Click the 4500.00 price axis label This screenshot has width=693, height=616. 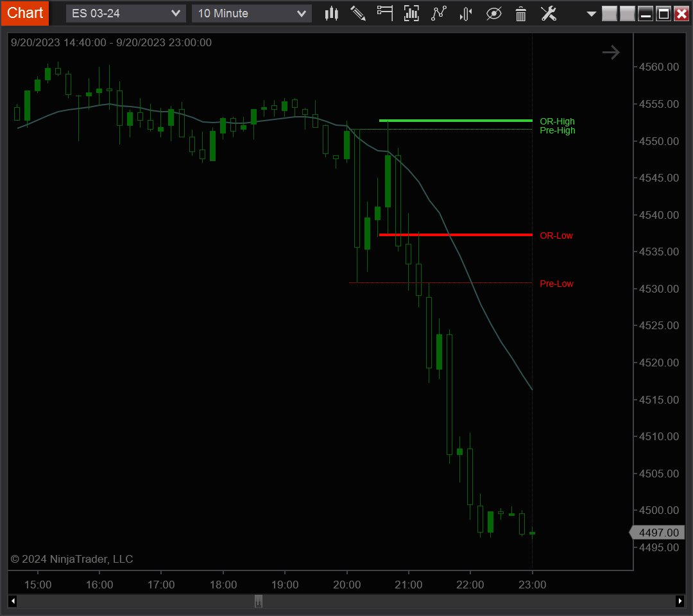[x=658, y=510]
